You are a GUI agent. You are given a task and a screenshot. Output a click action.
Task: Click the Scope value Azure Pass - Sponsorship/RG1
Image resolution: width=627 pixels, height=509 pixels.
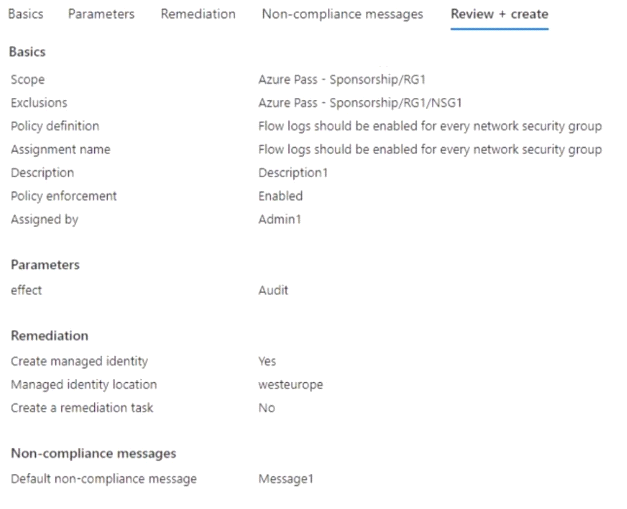point(341,80)
